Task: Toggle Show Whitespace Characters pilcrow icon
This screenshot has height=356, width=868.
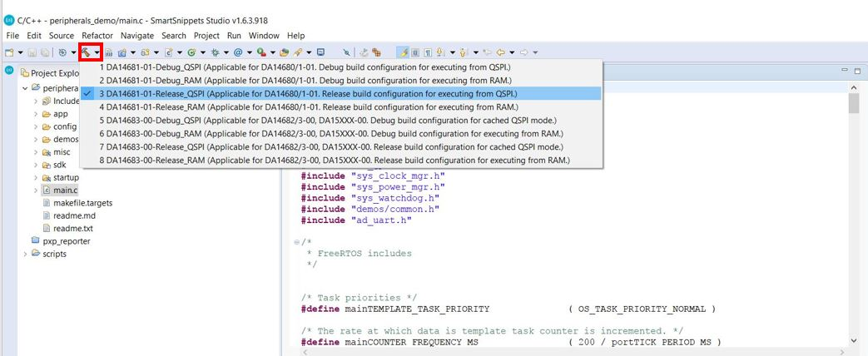Action: point(428,52)
